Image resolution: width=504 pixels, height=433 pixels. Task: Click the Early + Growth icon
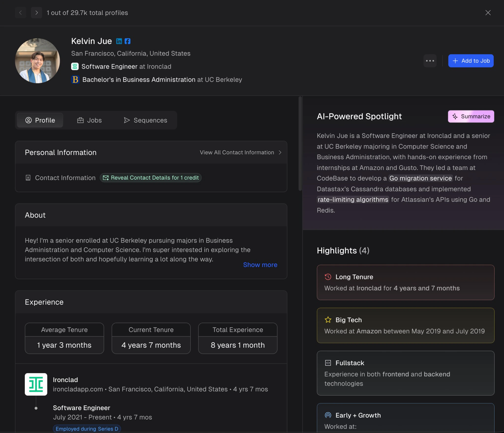pyautogui.click(x=328, y=415)
